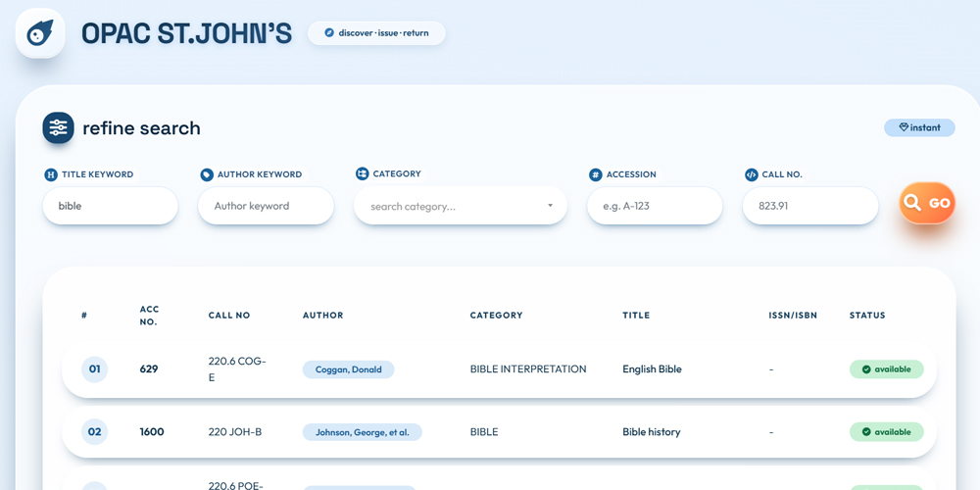Screen dimensions: 980x490
Task: Click the ISSN/ISBN column header
Action: coord(793,316)
